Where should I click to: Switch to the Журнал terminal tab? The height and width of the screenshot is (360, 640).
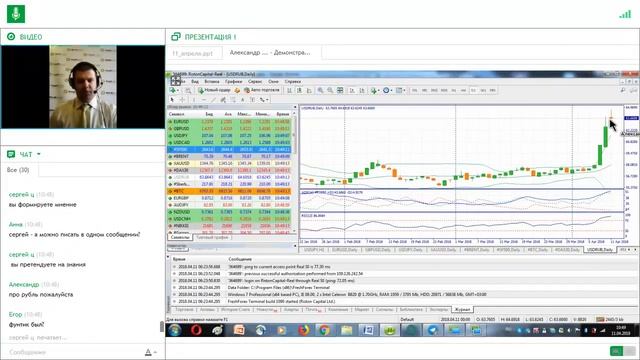(x=462, y=309)
